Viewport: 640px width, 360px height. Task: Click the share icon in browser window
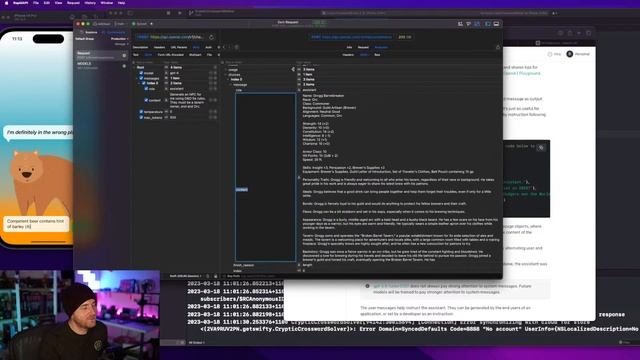[570, 33]
